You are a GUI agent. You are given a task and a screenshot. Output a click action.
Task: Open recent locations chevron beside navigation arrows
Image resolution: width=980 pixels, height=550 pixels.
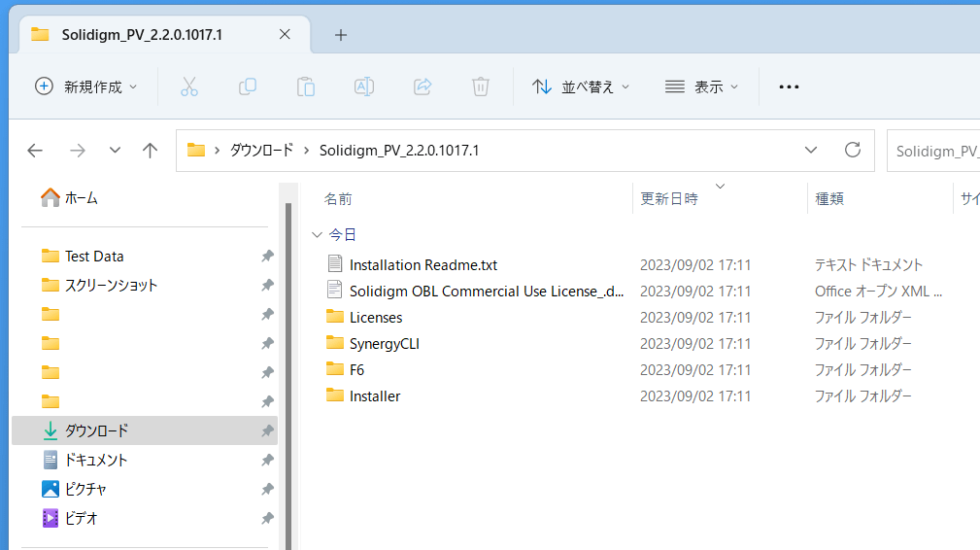click(x=115, y=150)
